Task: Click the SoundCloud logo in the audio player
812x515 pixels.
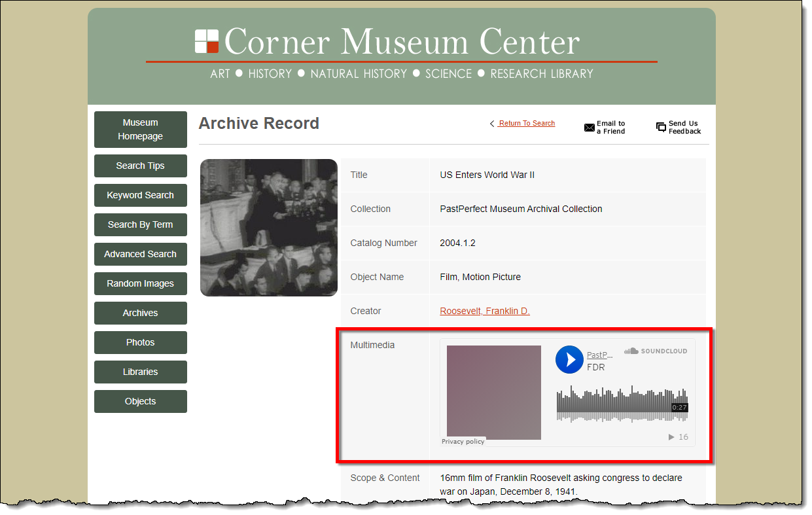Action: [x=655, y=351]
